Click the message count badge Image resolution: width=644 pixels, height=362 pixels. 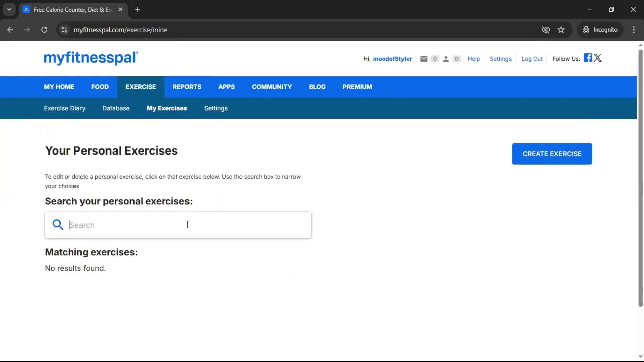(x=435, y=59)
